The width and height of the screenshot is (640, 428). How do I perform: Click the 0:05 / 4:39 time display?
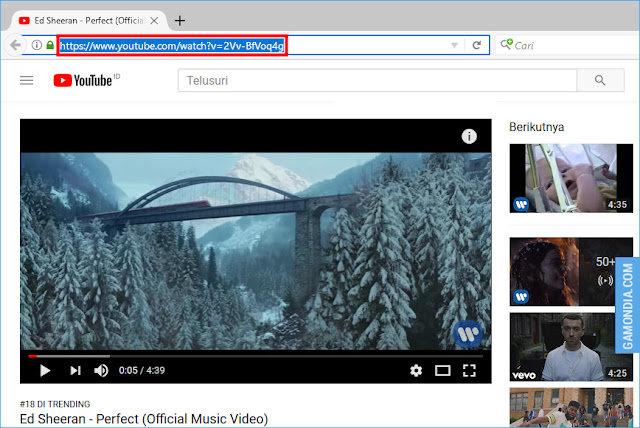click(x=142, y=370)
